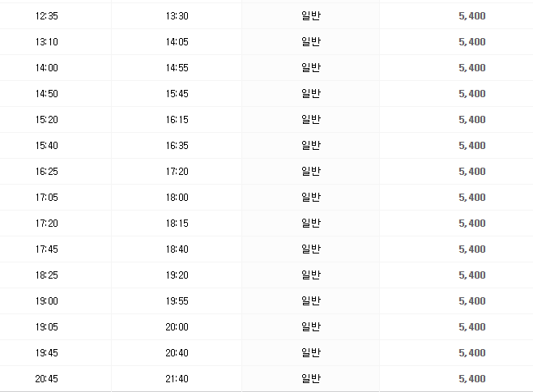Click the 15:40 departure time

coord(47,145)
